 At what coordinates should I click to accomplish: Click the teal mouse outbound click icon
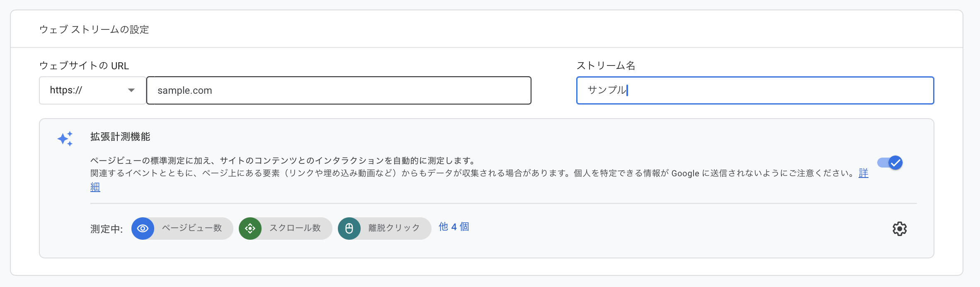[x=349, y=228]
